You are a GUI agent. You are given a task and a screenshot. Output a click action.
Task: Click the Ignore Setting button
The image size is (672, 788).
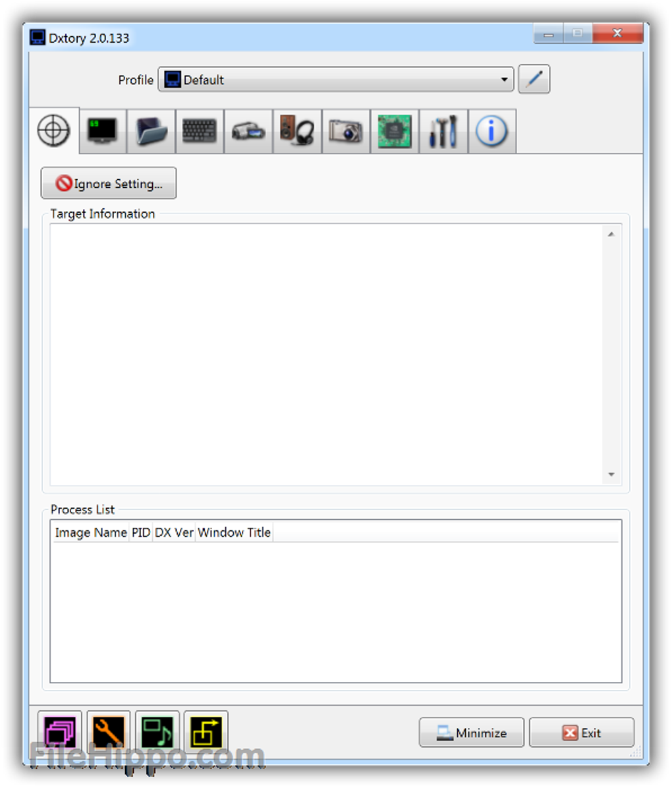[x=109, y=183]
